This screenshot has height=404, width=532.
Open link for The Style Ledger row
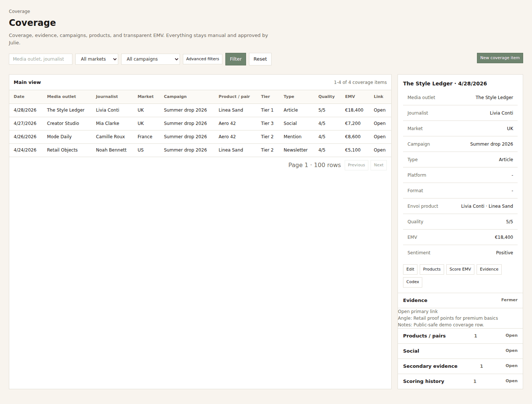pyautogui.click(x=379, y=110)
